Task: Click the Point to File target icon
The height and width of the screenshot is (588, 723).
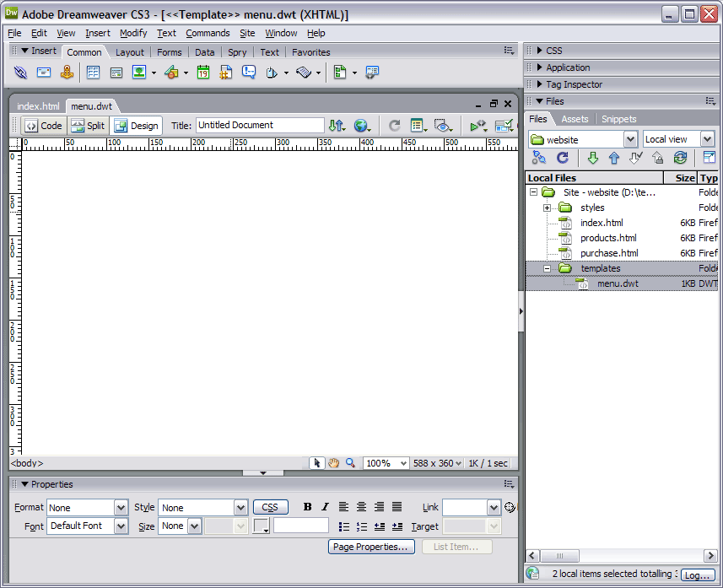Action: [x=510, y=507]
